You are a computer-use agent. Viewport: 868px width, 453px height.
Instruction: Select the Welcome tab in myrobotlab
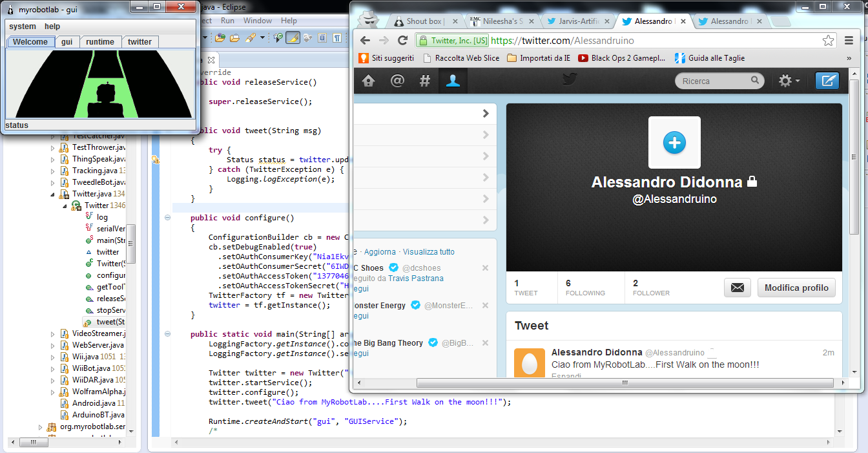pyautogui.click(x=30, y=42)
